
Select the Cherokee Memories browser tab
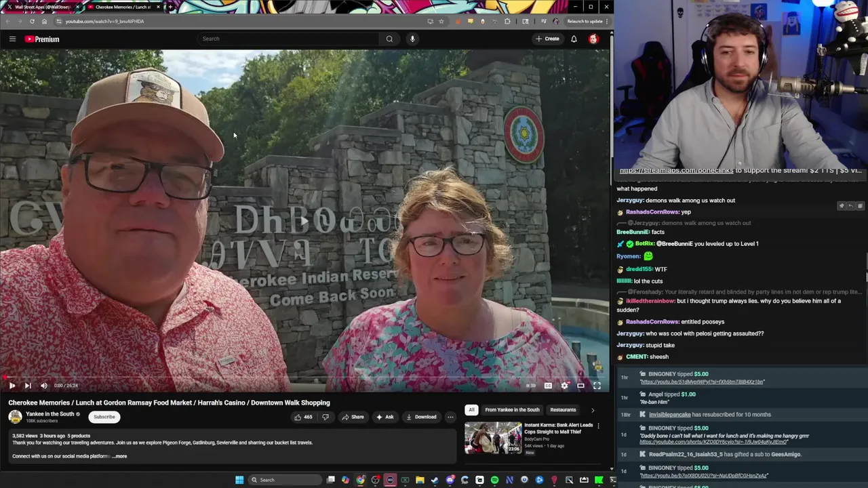[122, 7]
